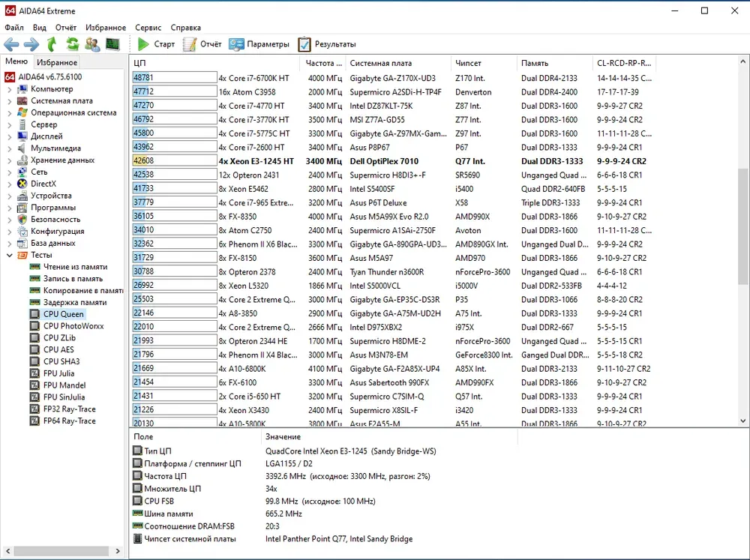
Task: Click the blue Back arrow icon
Action: click(x=11, y=44)
